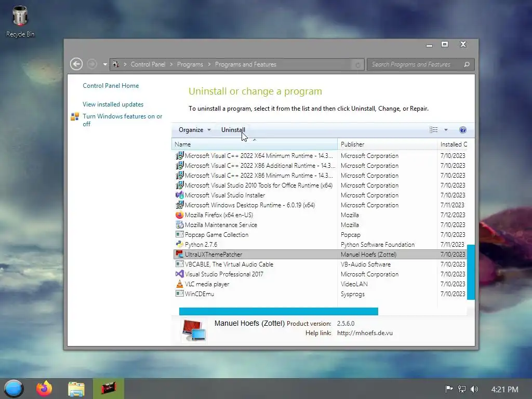The image size is (532, 399).
Task: Go to Control Panel in breadcrumb
Action: tap(148, 64)
